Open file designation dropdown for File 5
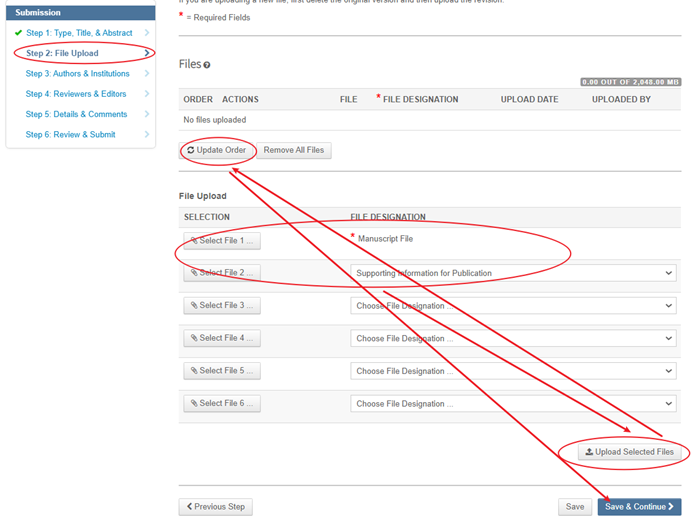 pos(513,371)
